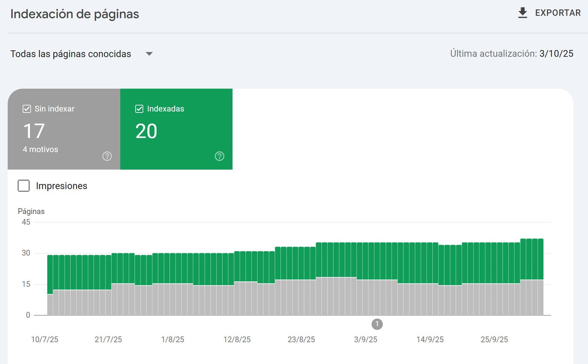Click the 4 motivos text
Viewport: 588px width, 364px height.
coord(41,149)
